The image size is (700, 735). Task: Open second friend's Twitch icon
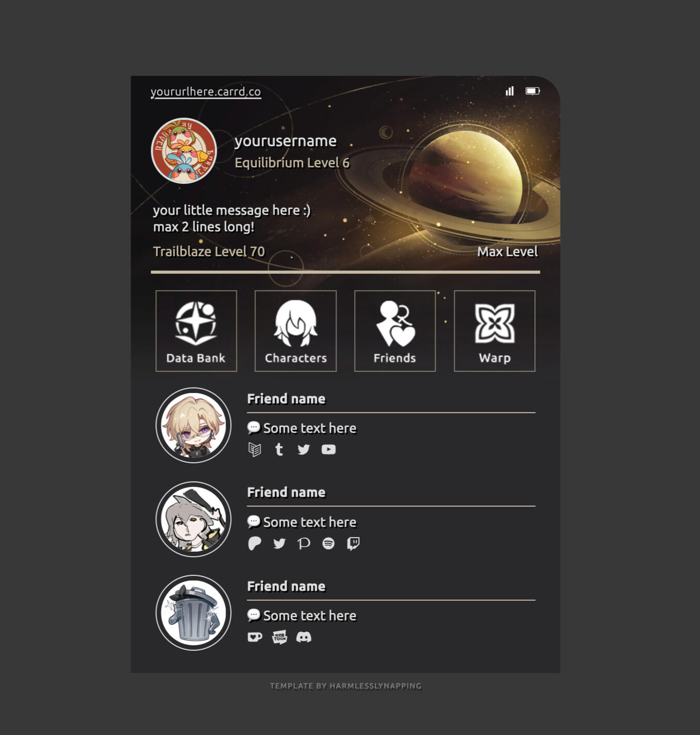click(x=353, y=543)
